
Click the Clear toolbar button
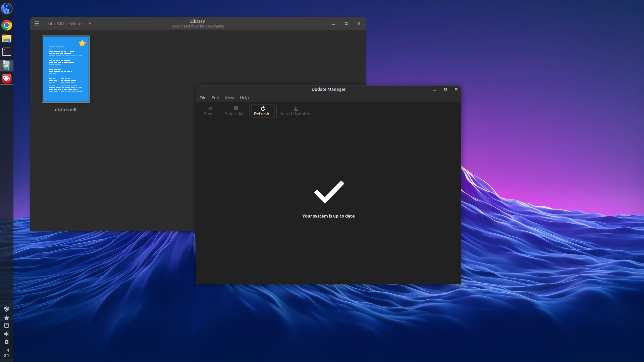[209, 111]
